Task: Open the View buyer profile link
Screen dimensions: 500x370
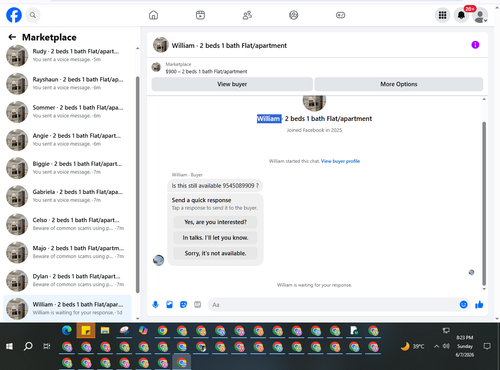Action: 340,161
